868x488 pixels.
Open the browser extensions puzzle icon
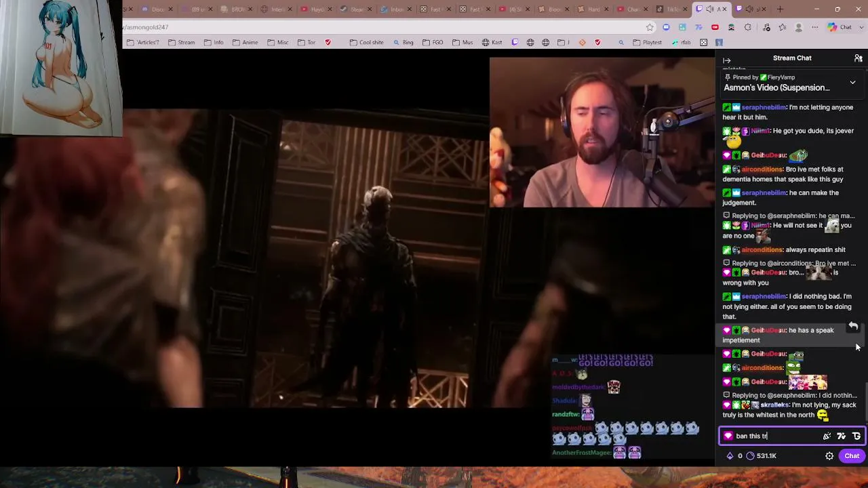pos(747,27)
